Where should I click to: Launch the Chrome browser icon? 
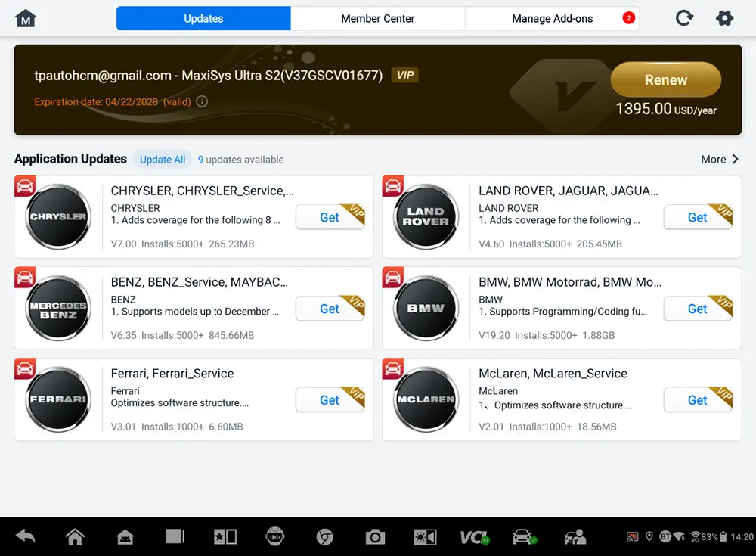(x=325, y=536)
